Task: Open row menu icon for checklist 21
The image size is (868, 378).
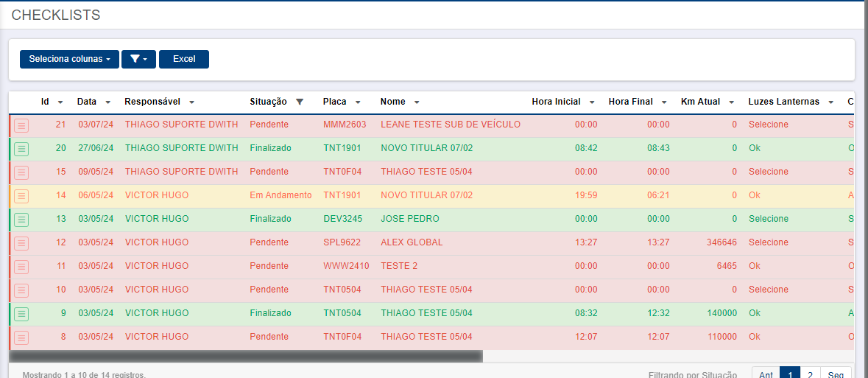Action: pyautogui.click(x=21, y=125)
